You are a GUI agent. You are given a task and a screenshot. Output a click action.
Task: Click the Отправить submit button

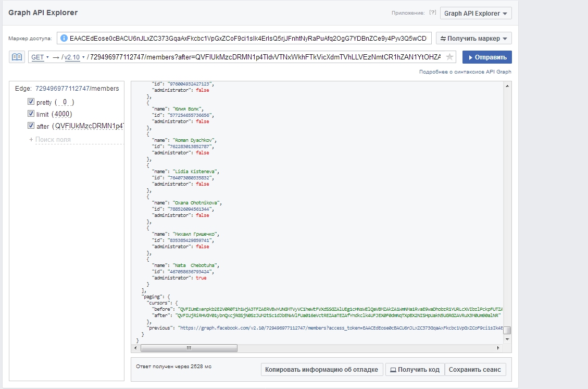487,57
